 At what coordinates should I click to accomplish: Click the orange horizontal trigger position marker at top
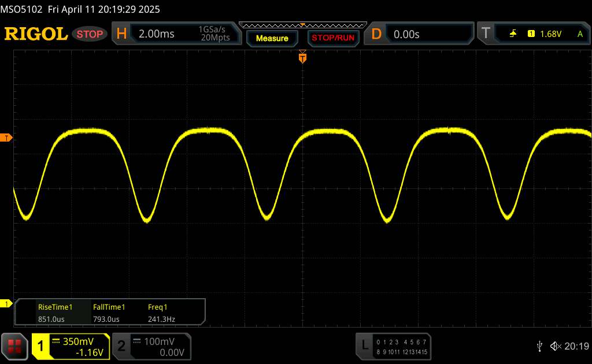302,57
